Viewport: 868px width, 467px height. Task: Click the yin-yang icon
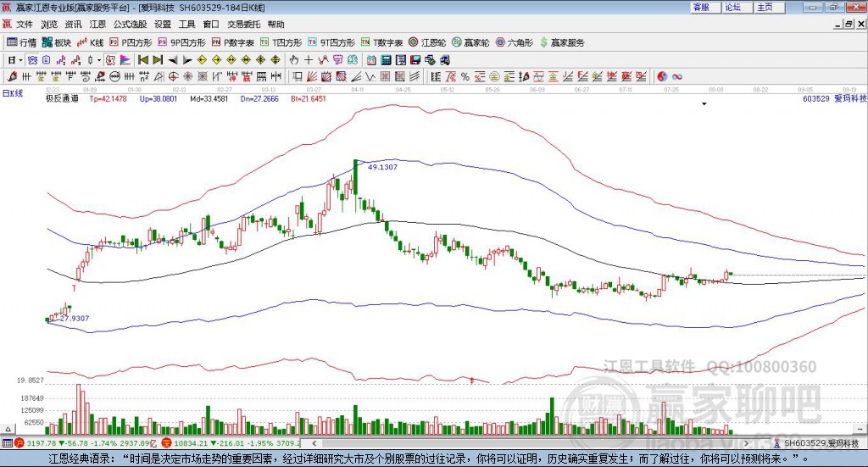(662, 77)
